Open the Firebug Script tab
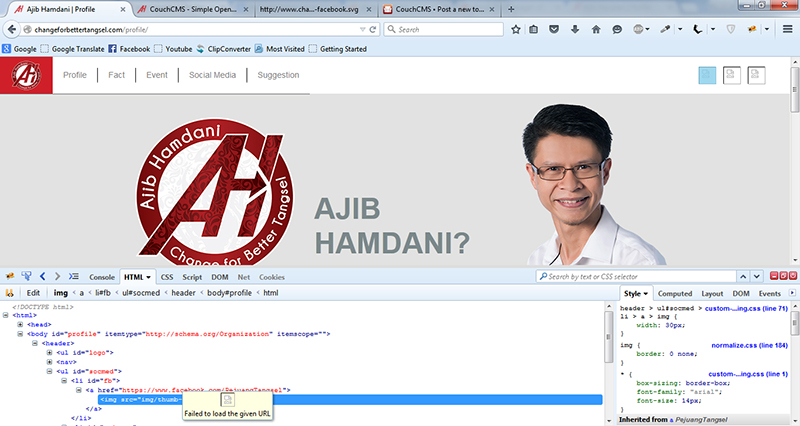The height and width of the screenshot is (426, 800). [x=192, y=277]
